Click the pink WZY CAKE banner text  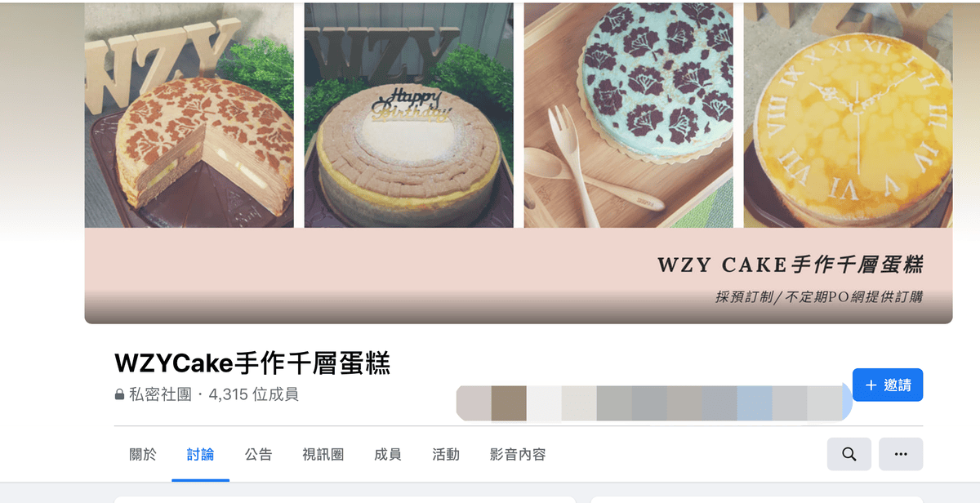coord(791,265)
